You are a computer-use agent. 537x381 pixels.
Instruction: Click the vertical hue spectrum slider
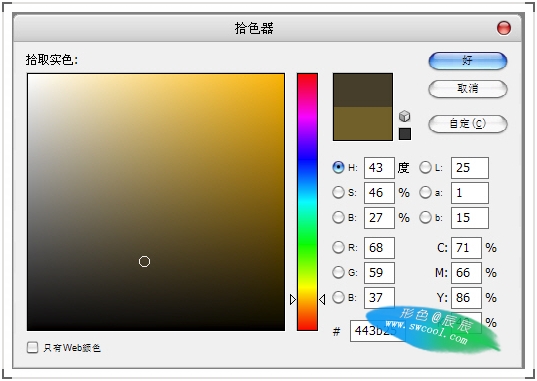point(307,202)
